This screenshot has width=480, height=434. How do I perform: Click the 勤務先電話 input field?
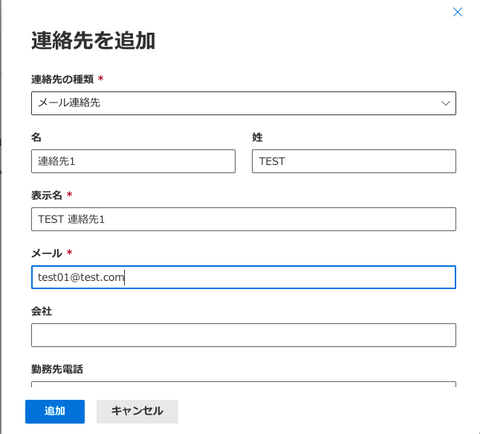click(x=243, y=384)
